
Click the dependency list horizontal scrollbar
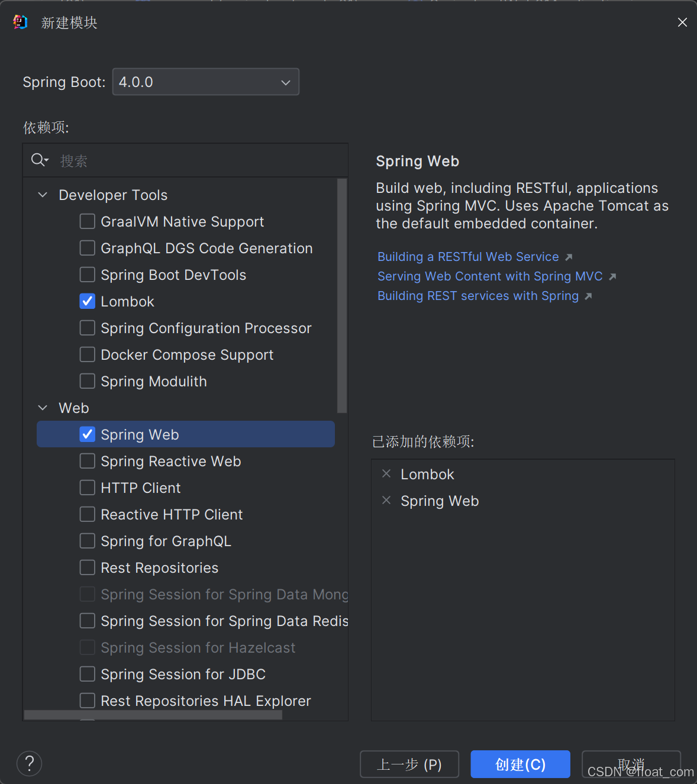point(153,715)
